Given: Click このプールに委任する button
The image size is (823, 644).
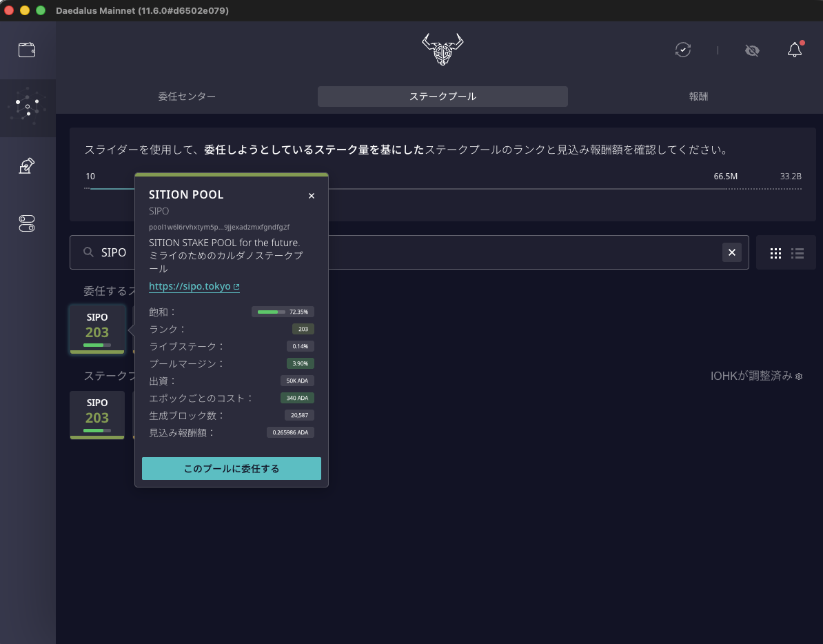Looking at the screenshot, I should pos(232,468).
